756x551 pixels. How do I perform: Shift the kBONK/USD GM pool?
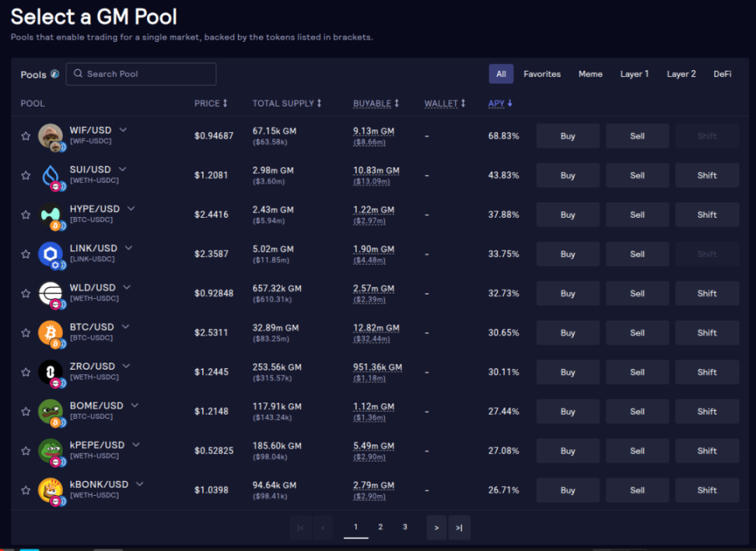coord(707,490)
